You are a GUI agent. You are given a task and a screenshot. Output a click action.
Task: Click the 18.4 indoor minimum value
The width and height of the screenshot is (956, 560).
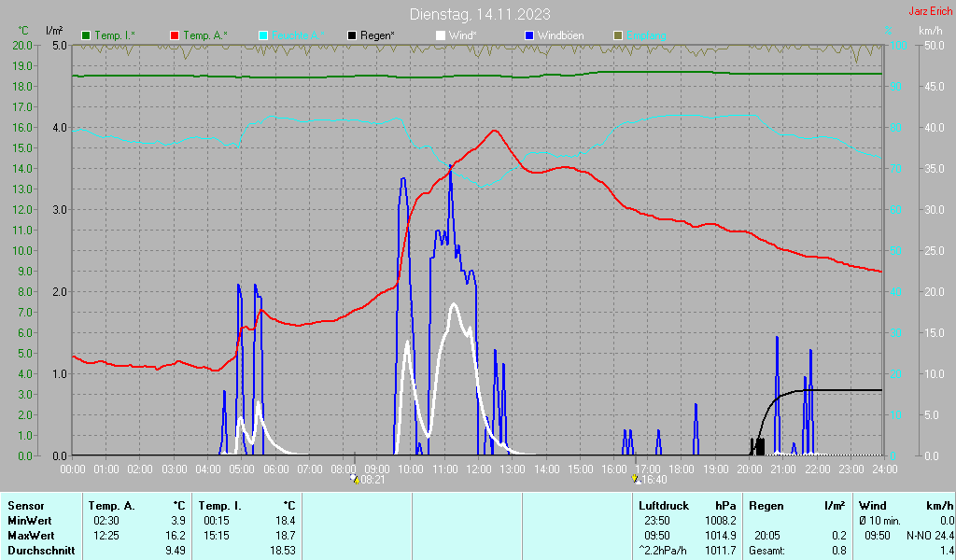point(286,521)
